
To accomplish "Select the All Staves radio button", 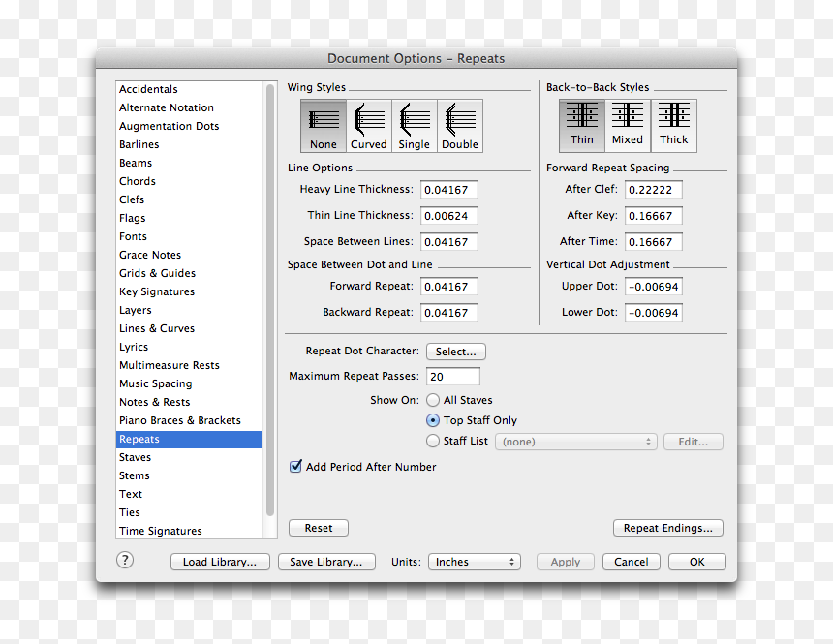I will (433, 400).
